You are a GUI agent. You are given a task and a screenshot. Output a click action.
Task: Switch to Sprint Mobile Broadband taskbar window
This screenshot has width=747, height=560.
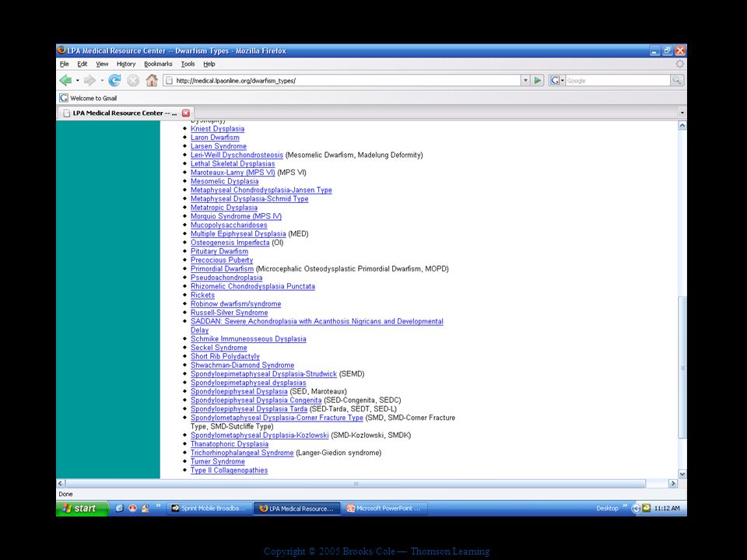click(208, 508)
